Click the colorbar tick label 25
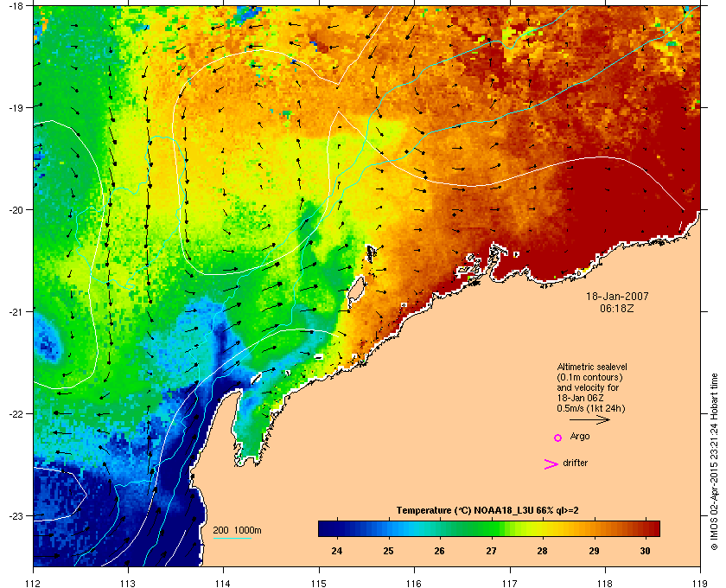 pyautogui.click(x=388, y=551)
